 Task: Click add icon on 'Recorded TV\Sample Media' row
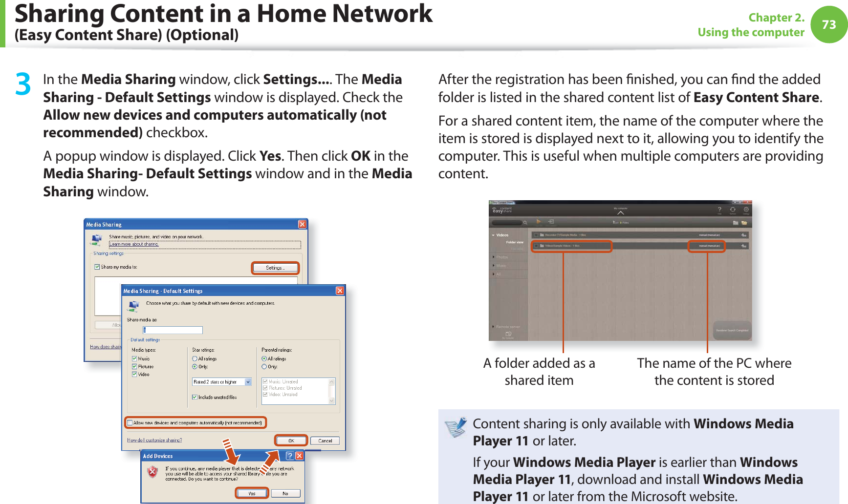point(743,235)
